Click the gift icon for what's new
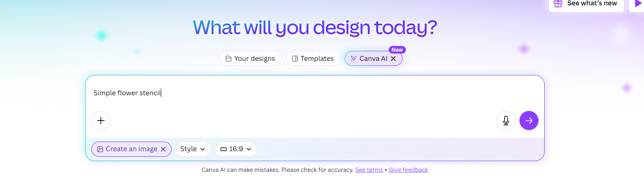The width and height of the screenshot is (644, 194). [558, 3]
